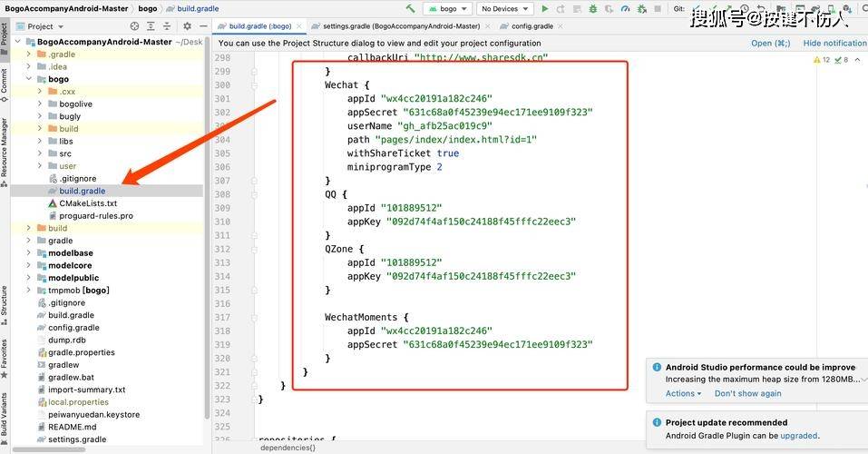Viewport: 868px width, 454px height.
Task: Click the locate opened file target icon
Action: point(134,26)
